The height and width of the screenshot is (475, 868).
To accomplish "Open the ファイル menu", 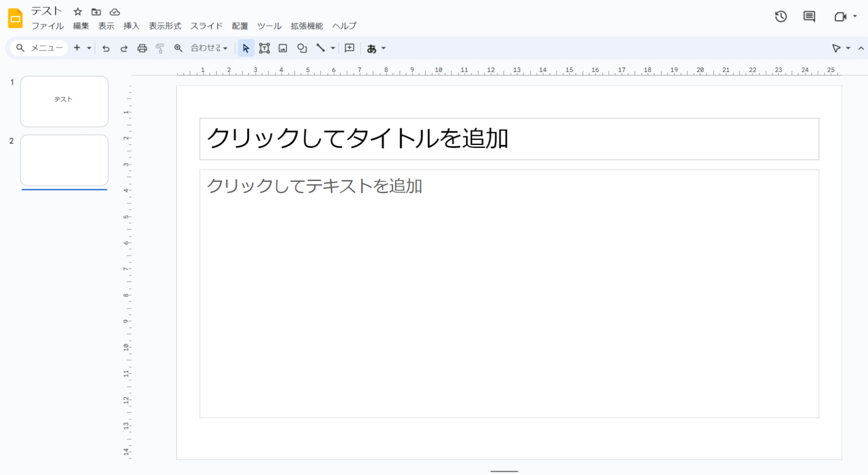I will (47, 26).
